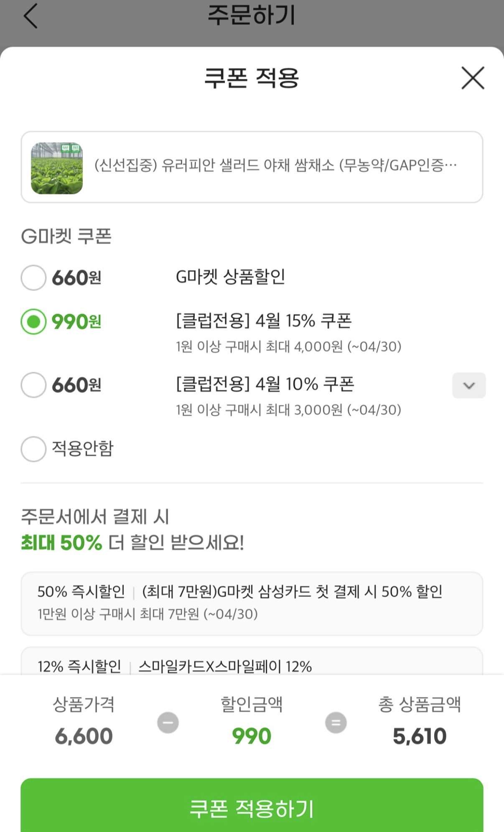Click the equals circle icon before 총 상품금액

point(336,723)
